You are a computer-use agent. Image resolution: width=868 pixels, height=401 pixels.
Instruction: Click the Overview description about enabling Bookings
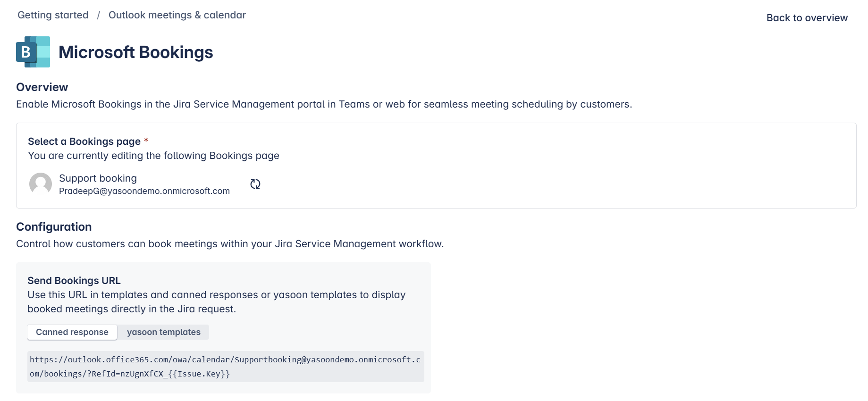point(324,104)
